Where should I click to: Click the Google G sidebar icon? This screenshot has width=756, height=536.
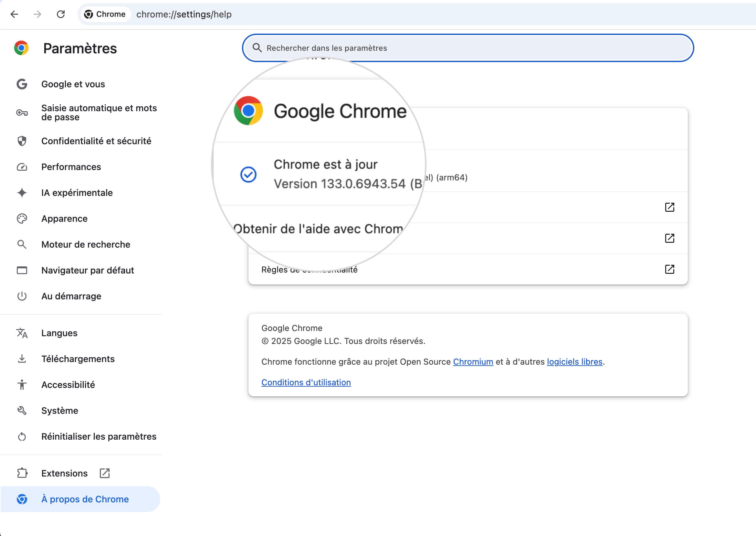(x=22, y=84)
